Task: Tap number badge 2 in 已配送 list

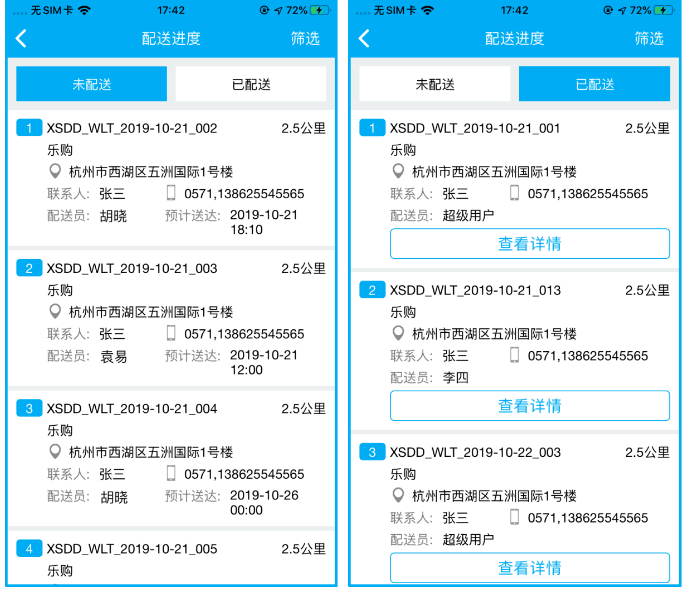Action: pyautogui.click(x=372, y=290)
